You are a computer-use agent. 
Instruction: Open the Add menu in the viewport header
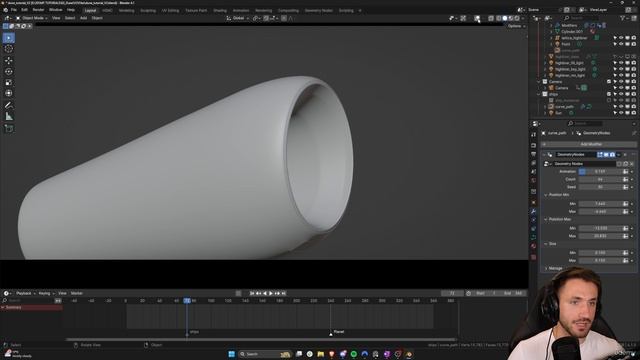(83, 18)
